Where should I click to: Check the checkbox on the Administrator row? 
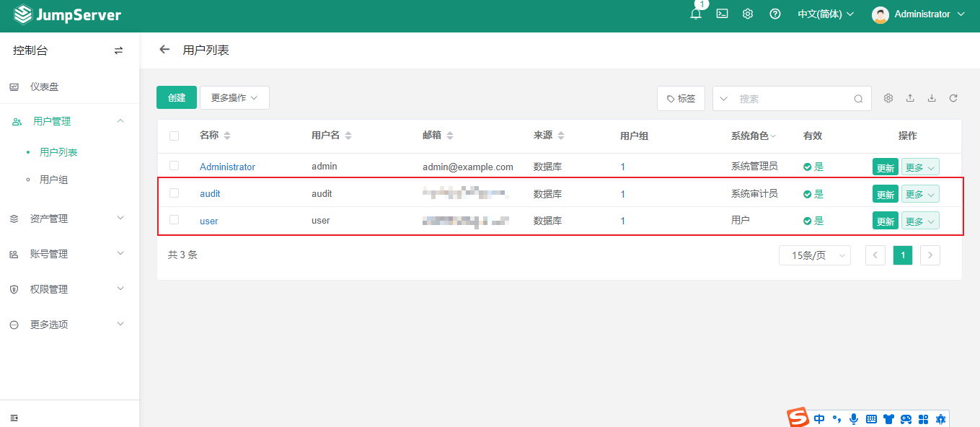tap(174, 166)
